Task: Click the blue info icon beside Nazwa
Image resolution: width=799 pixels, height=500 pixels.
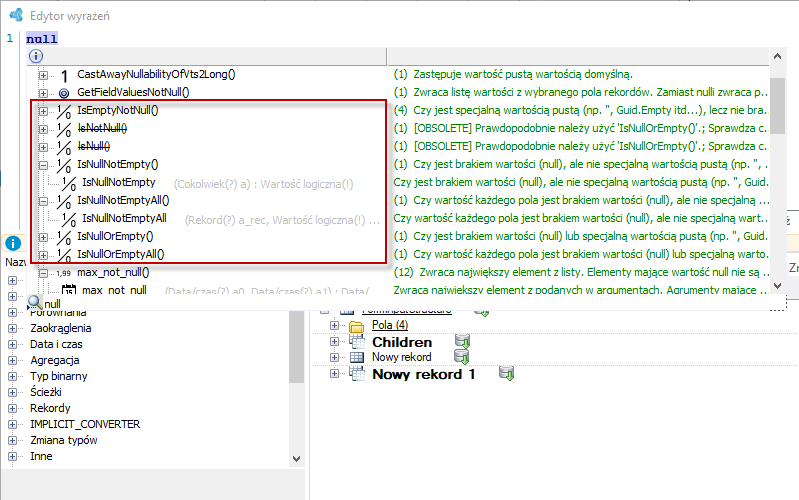Action: 13,243
